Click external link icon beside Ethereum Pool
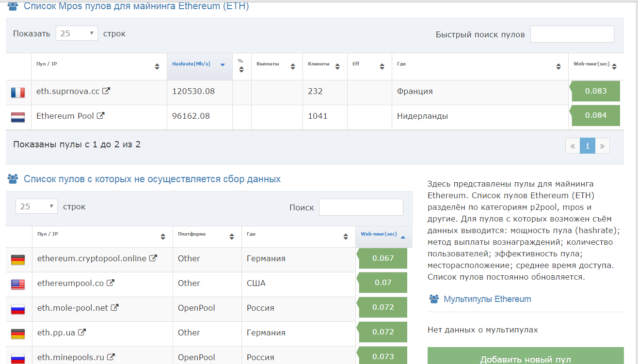 [101, 116]
